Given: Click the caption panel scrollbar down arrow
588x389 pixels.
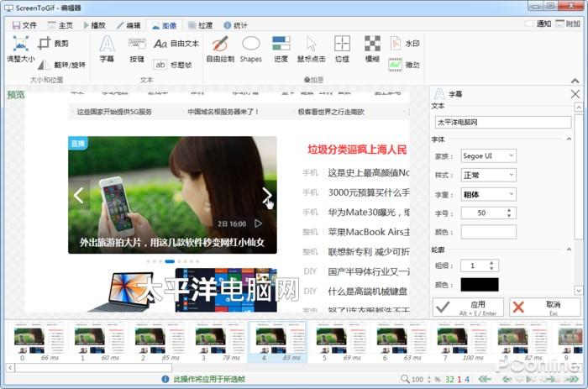Looking at the screenshot, I should (x=579, y=291).
